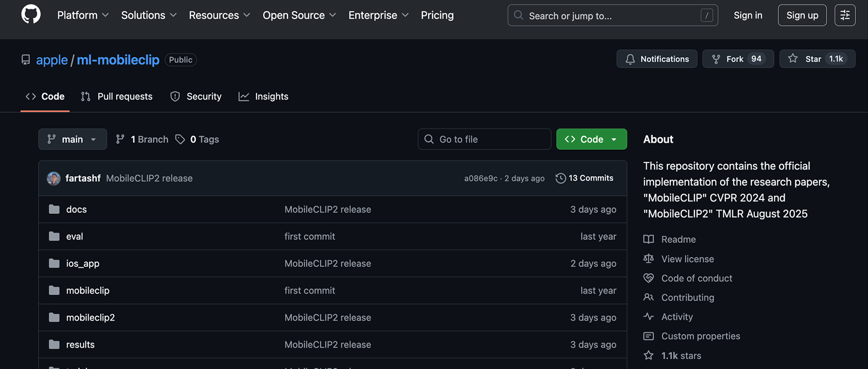Click the Notifications bell button
Viewport: 868px width, 369px height.
657,59
